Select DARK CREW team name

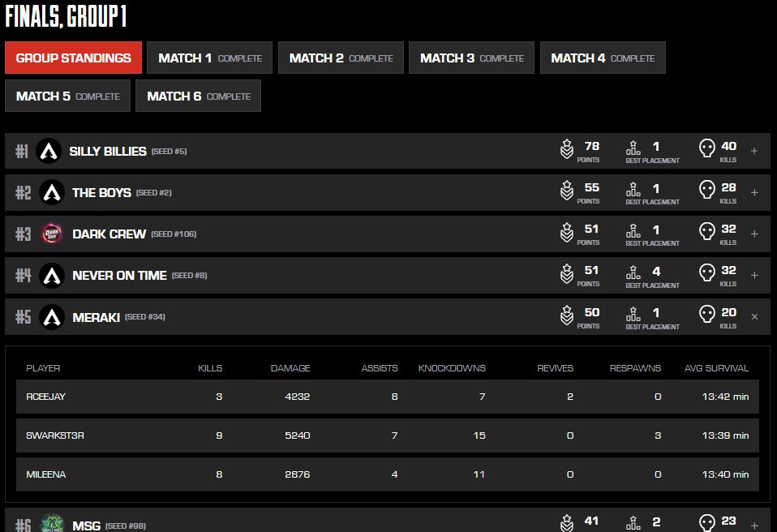109,234
